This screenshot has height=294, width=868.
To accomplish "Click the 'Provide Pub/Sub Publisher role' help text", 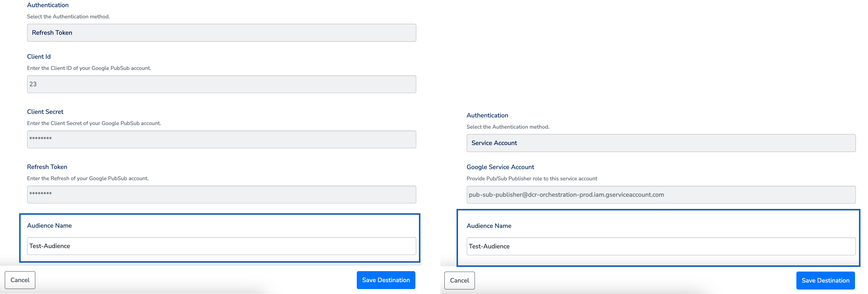I will pyautogui.click(x=531, y=179).
